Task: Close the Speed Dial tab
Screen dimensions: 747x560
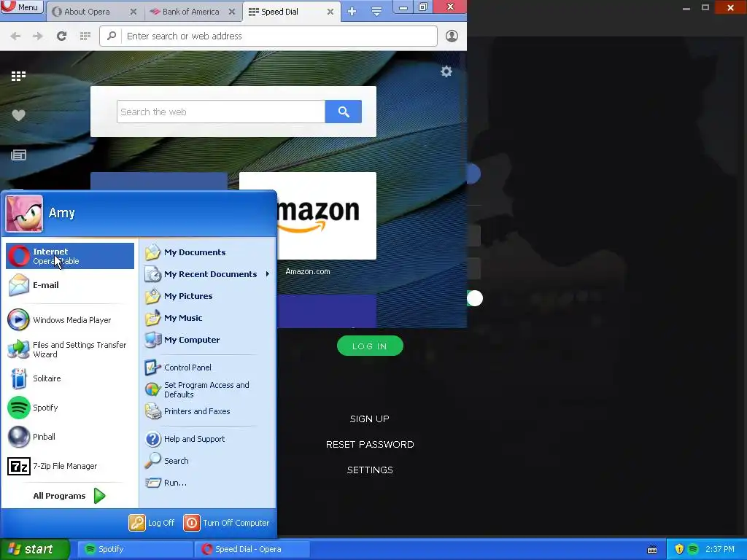Action: (x=330, y=12)
